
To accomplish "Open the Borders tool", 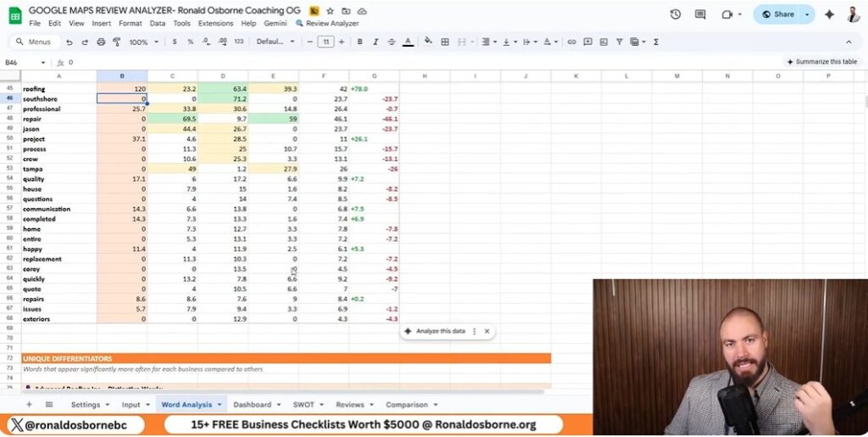I will point(444,42).
